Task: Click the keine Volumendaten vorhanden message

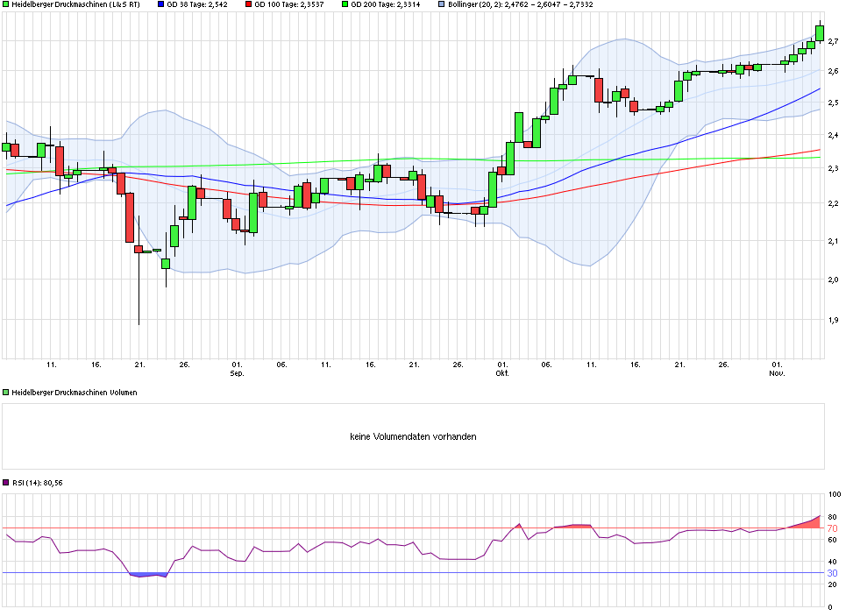Action: click(412, 435)
